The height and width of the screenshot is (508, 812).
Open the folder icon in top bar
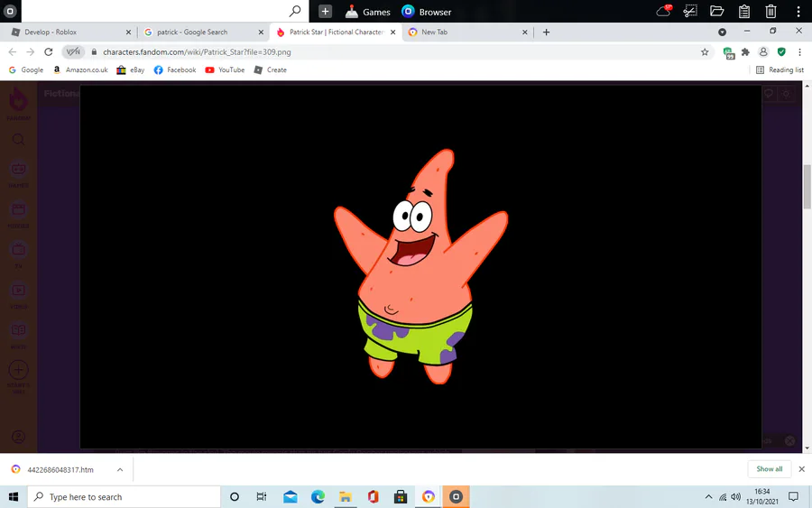(716, 11)
